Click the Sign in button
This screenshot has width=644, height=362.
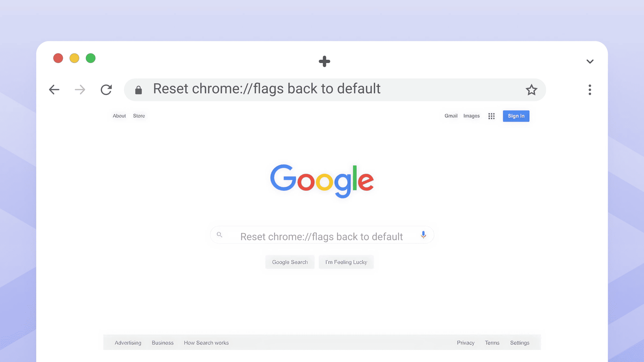click(516, 116)
